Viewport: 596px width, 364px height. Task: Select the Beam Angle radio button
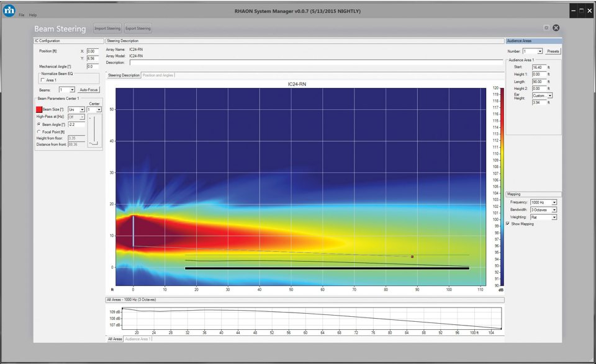[38, 124]
